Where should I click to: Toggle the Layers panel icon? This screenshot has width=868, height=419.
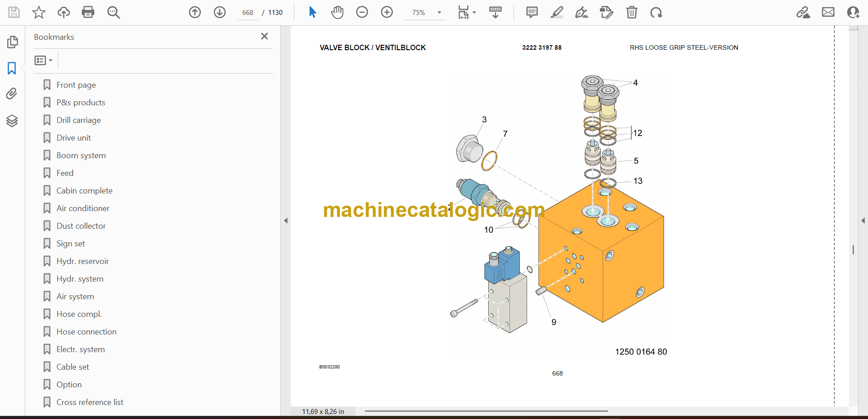[12, 121]
